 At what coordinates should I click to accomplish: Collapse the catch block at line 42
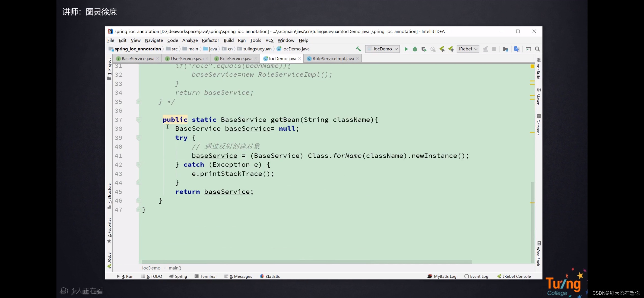139,165
